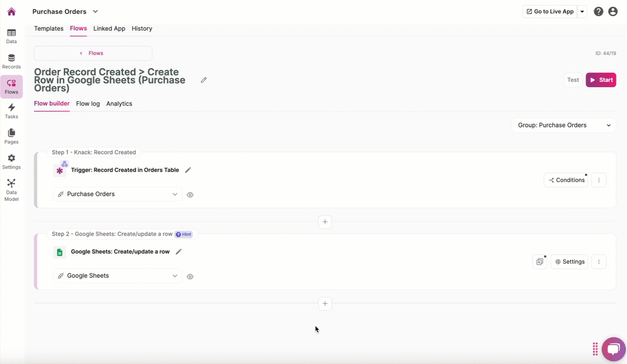Open the Flows section in the sidebar
627x364 pixels.
point(12,86)
